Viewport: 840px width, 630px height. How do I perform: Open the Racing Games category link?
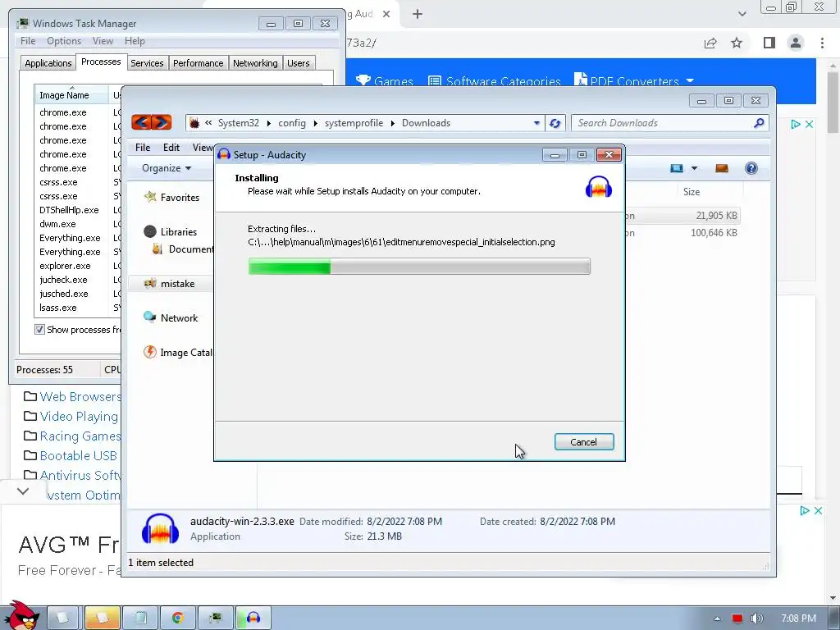tap(80, 436)
